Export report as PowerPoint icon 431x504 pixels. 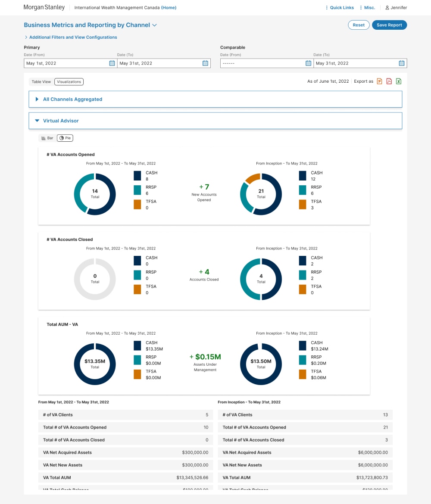(x=379, y=81)
